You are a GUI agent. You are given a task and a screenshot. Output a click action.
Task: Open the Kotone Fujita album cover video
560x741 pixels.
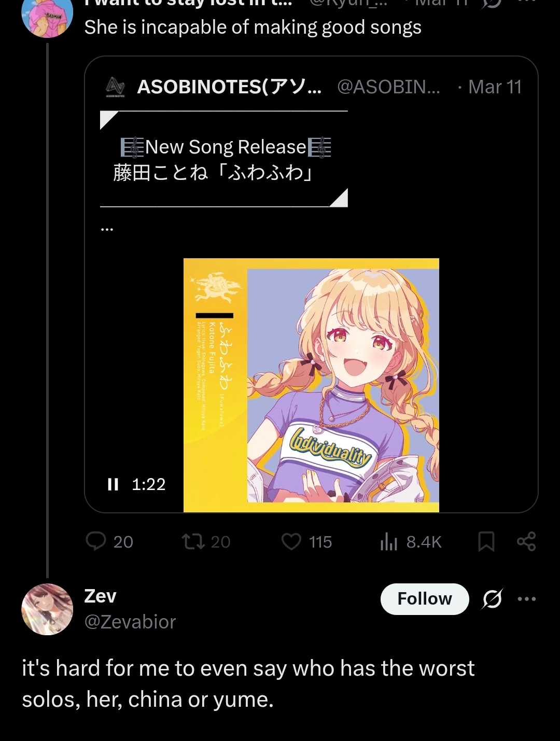point(311,385)
